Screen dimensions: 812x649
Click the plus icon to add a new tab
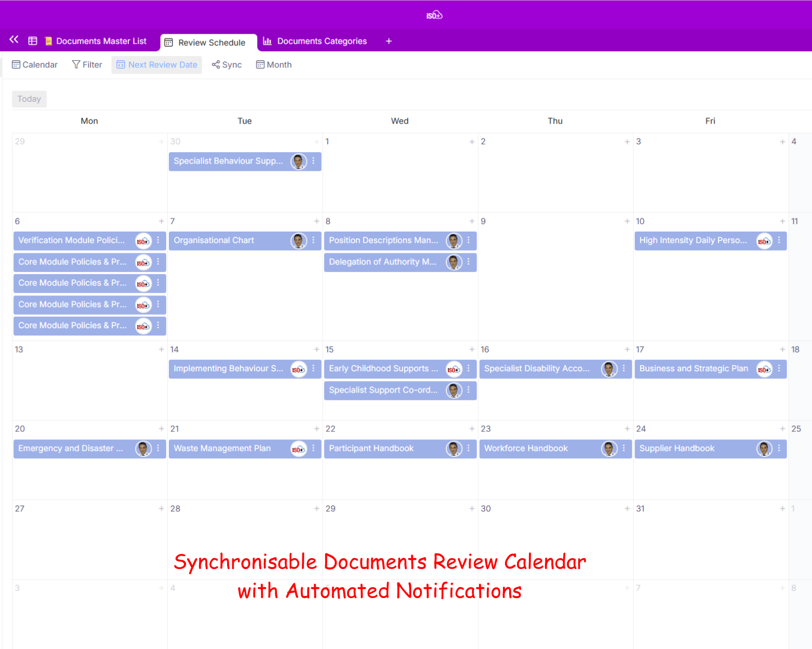(x=389, y=42)
